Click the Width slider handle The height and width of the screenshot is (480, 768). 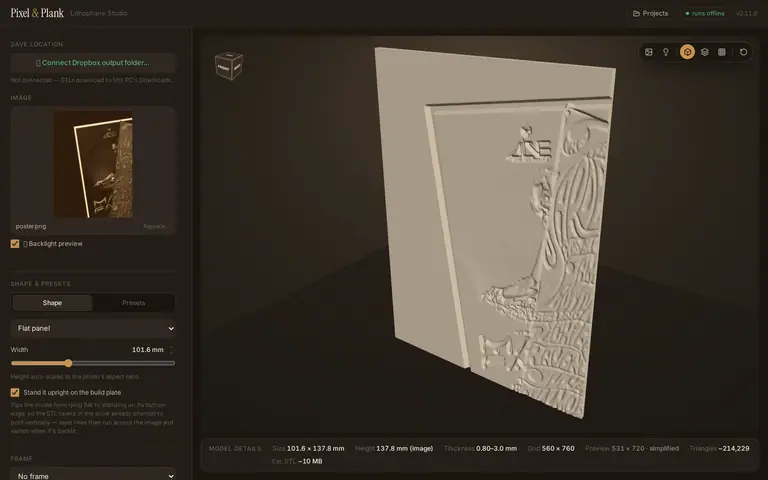(x=69, y=363)
